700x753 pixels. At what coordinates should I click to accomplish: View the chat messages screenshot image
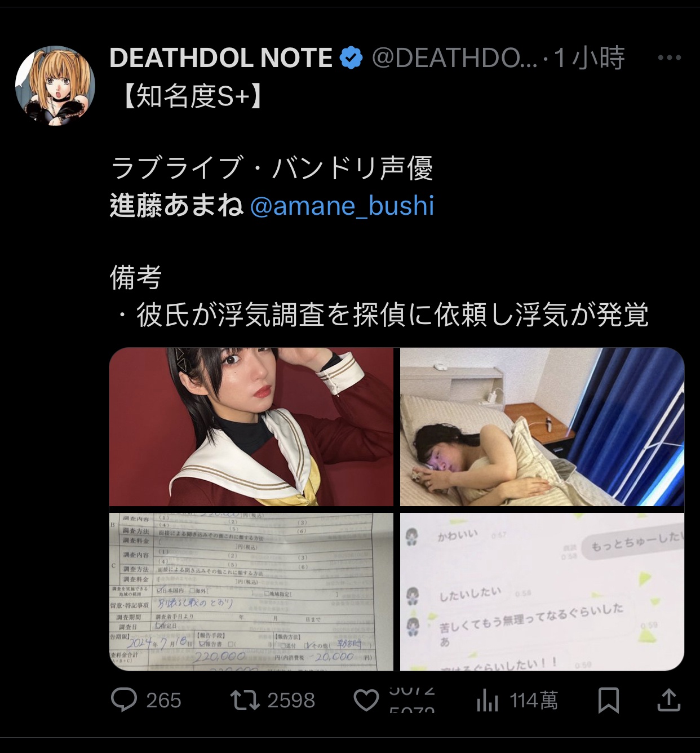(542, 592)
